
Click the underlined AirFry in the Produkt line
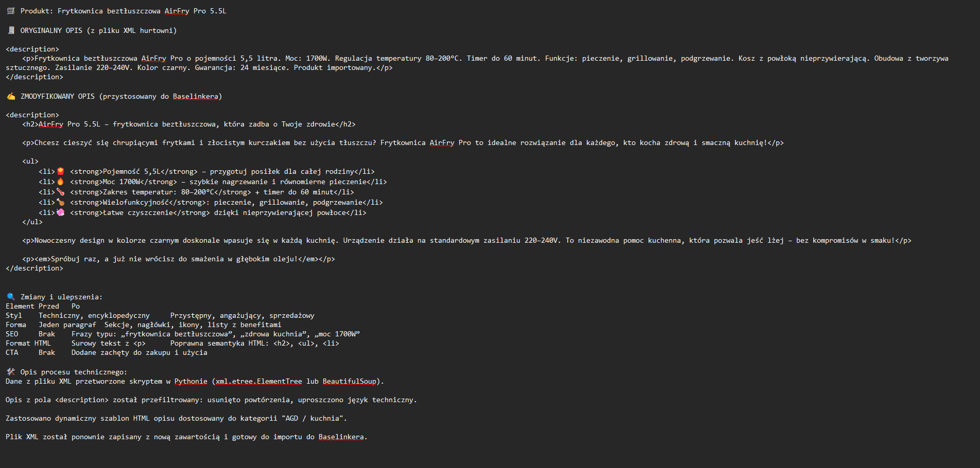click(177, 11)
